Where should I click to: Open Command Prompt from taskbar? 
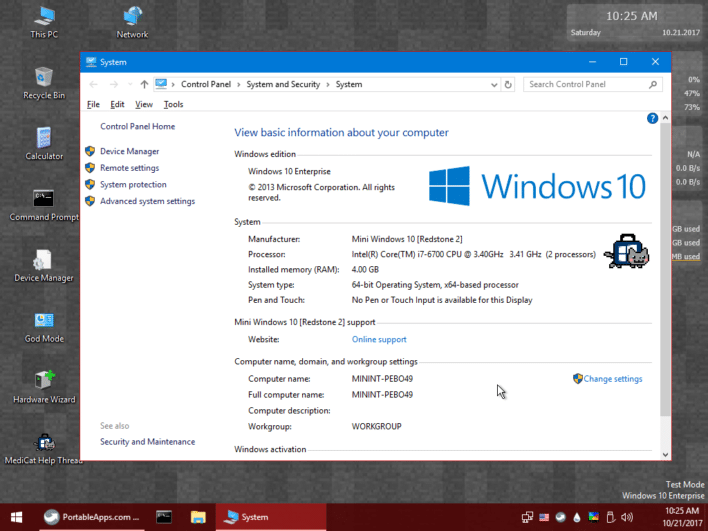164,517
